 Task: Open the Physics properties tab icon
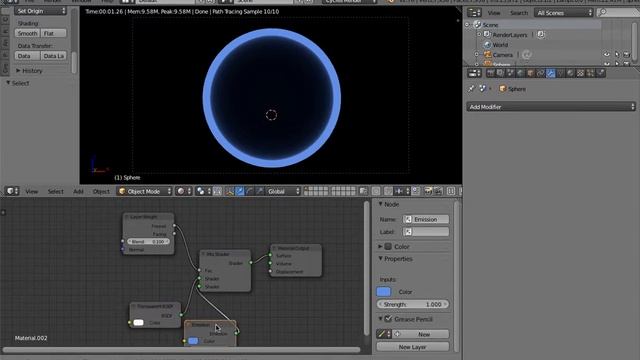tap(600, 73)
